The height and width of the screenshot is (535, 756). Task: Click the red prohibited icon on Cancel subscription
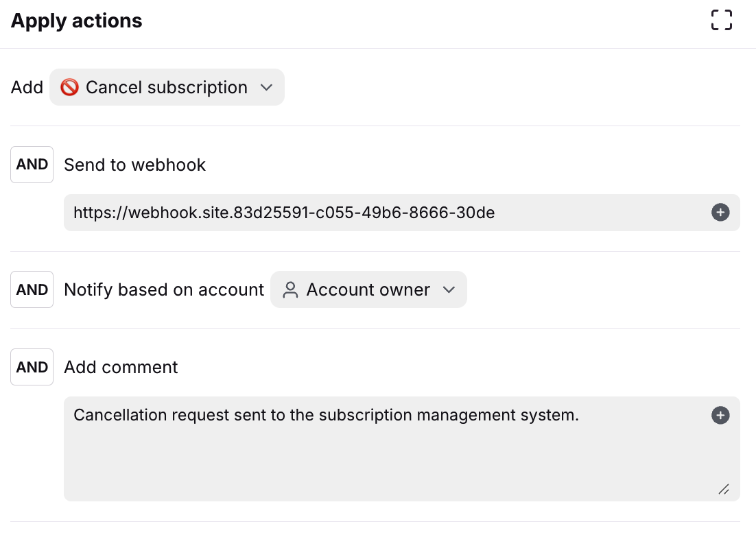pos(69,88)
